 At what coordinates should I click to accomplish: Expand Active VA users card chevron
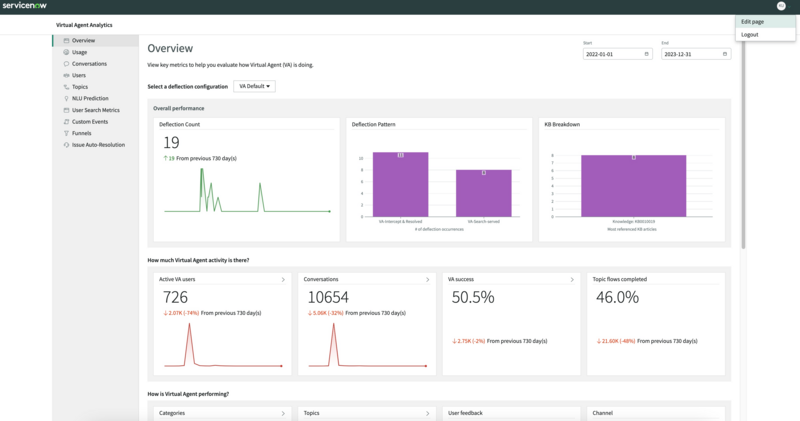283,280
